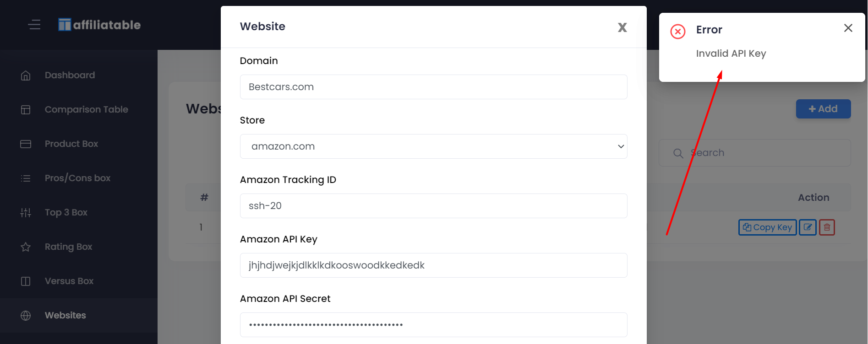The width and height of the screenshot is (868, 344).
Task: Click the affiliatable logo
Action: click(99, 25)
